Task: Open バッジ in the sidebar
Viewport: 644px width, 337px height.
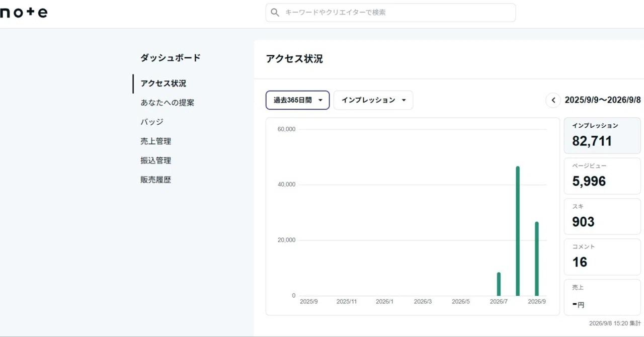Action: tap(152, 122)
